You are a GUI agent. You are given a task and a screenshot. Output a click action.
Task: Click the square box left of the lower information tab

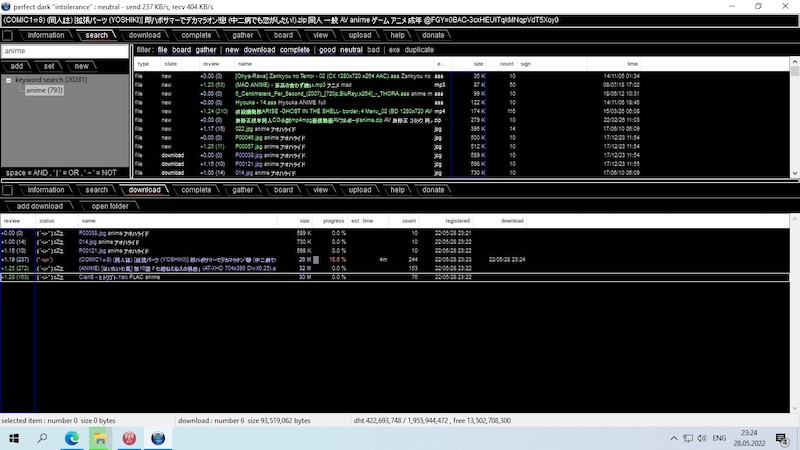click(x=8, y=190)
